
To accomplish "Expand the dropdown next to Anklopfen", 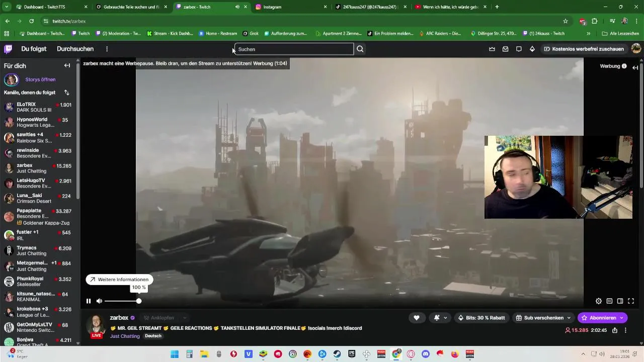I will (x=185, y=318).
